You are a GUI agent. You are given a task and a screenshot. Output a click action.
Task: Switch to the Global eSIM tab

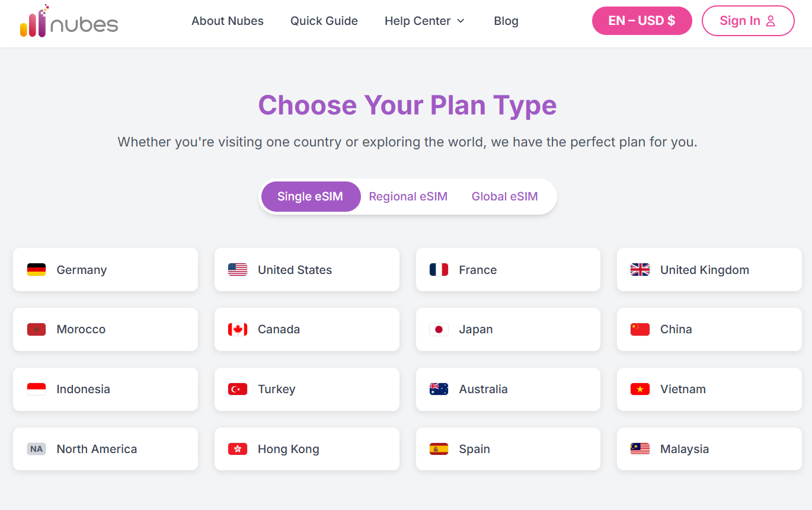[x=504, y=196]
